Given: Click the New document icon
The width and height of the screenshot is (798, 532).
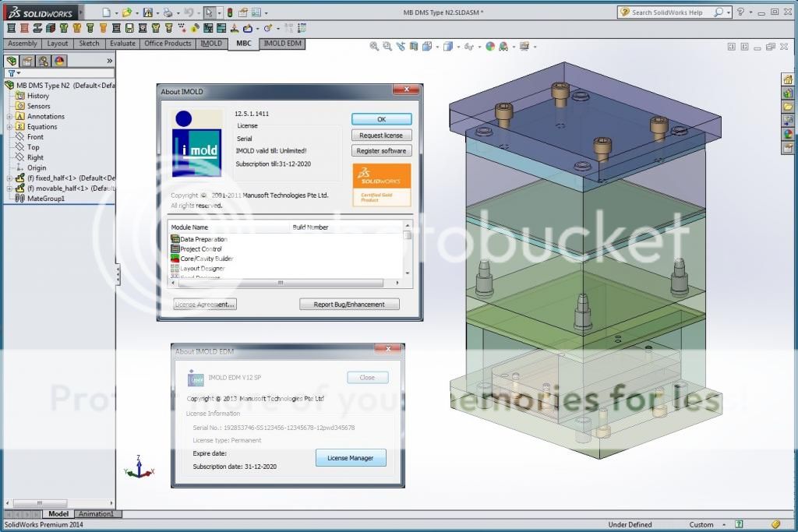Looking at the screenshot, I should (x=106, y=12).
